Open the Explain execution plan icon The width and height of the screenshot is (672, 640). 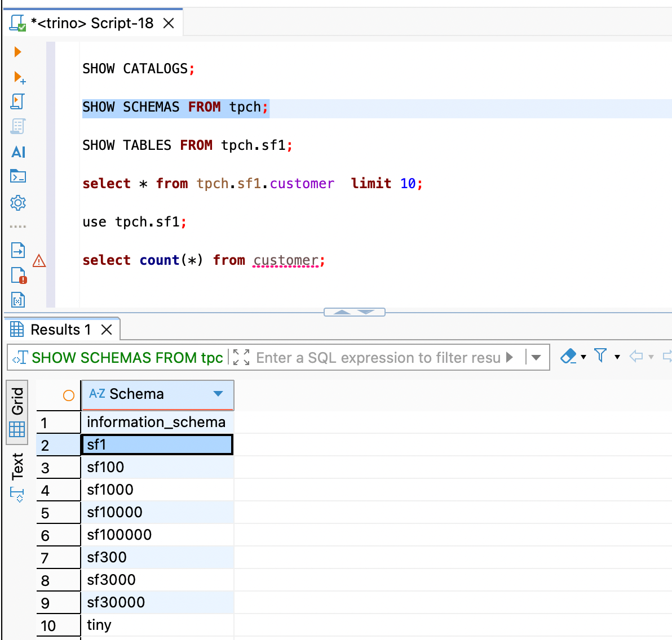point(17,127)
